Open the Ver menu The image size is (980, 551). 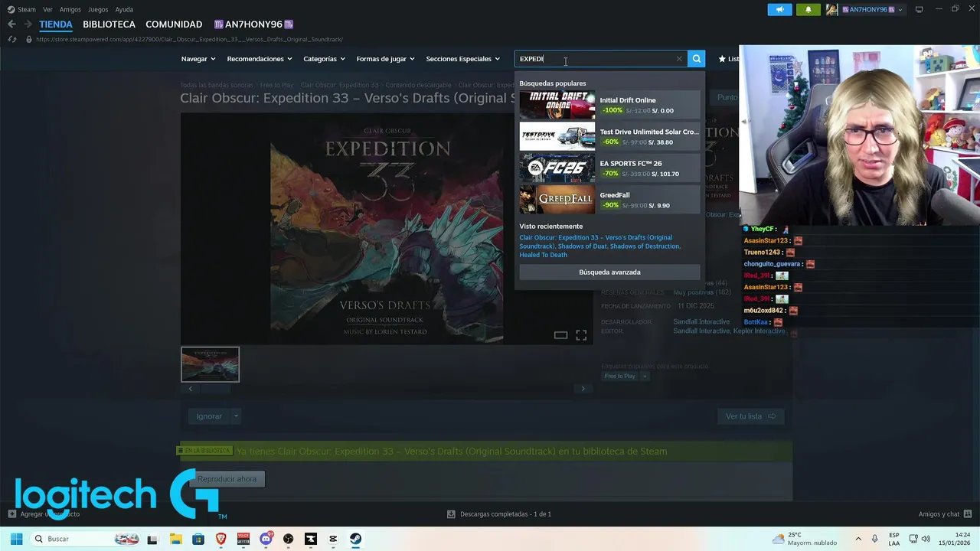47,9
